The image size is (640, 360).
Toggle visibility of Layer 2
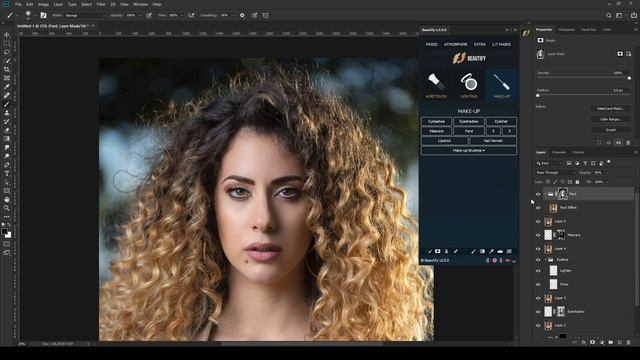click(x=538, y=325)
